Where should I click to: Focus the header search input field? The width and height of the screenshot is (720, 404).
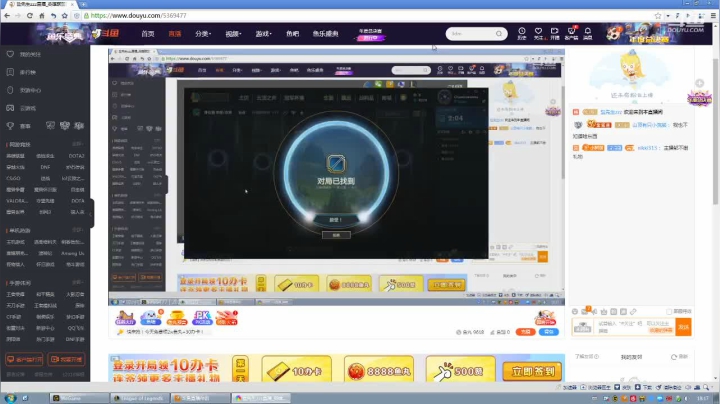pos(472,34)
